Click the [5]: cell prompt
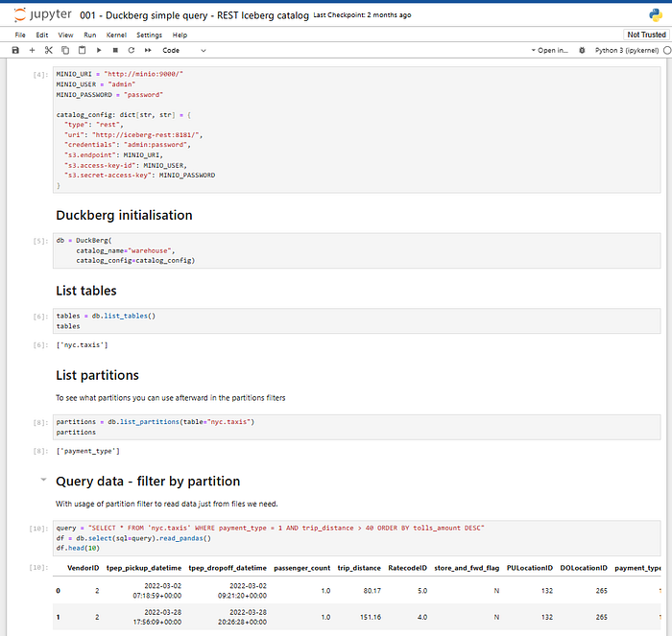The image size is (672, 636). (40, 241)
